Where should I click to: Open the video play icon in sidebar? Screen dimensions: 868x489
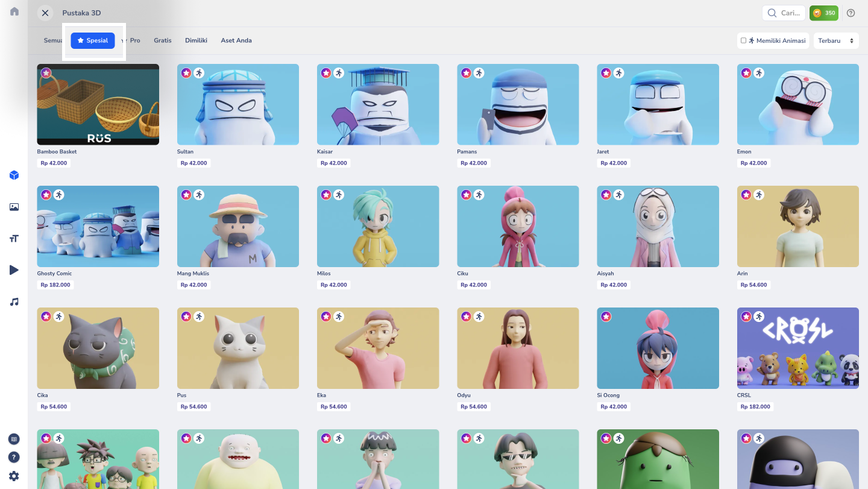point(14,270)
